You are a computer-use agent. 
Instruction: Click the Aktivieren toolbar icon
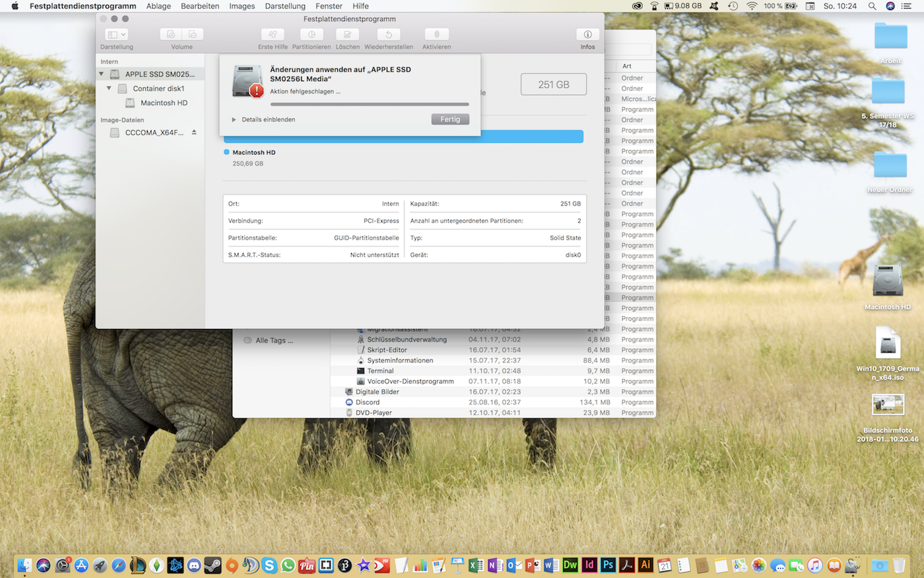[436, 34]
